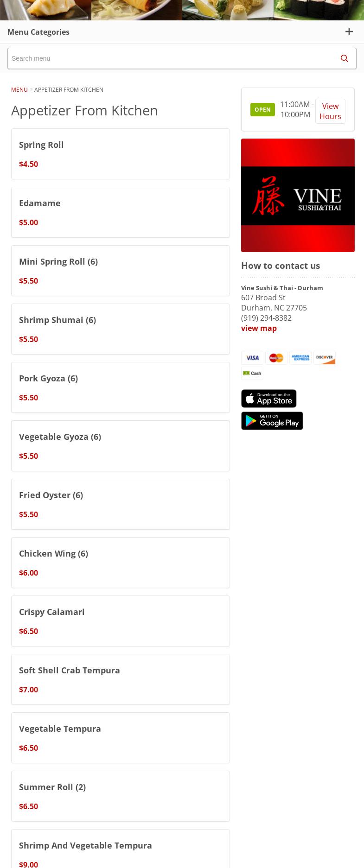Open the App Store download badge
Screen dimensions: 364x868
click(x=269, y=399)
